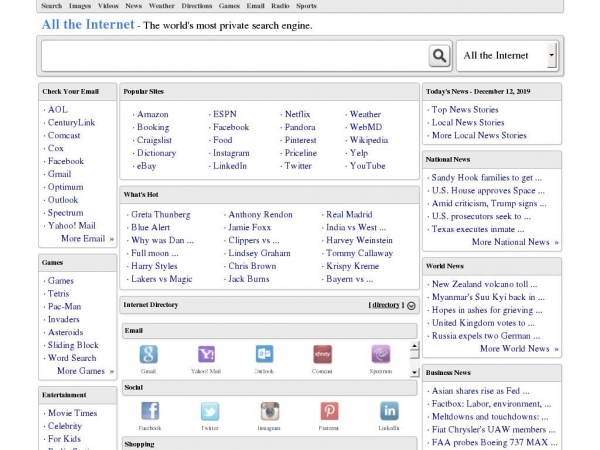Open the Yahoo! Mail link in email list
Image resolution: width=600 pixels, height=450 pixels.
pos(72,226)
